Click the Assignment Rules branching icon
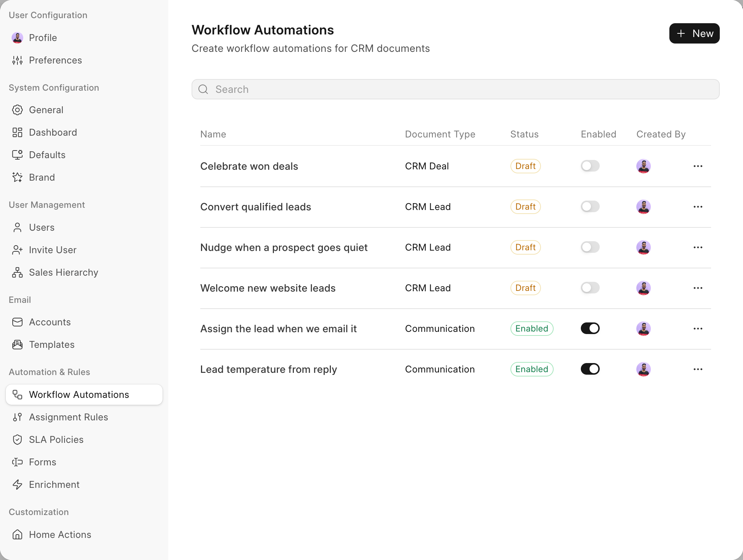Screen dimensions: 743x560 (17, 417)
